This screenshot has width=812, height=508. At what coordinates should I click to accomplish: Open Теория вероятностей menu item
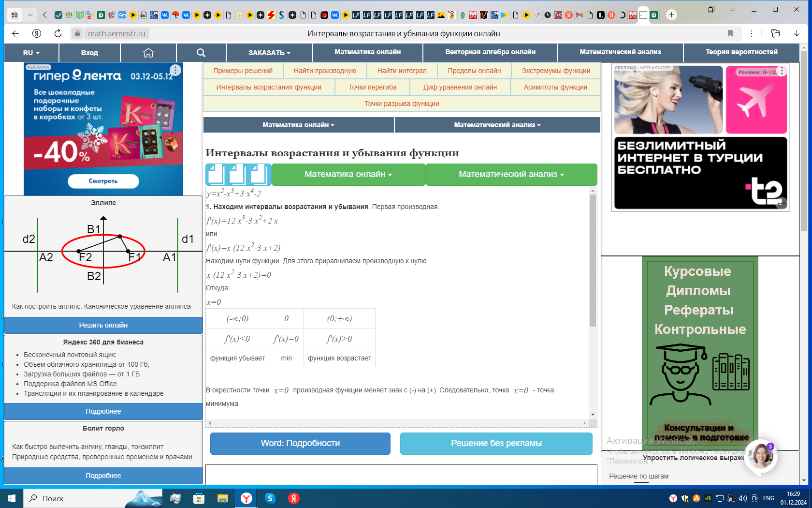[x=741, y=52]
